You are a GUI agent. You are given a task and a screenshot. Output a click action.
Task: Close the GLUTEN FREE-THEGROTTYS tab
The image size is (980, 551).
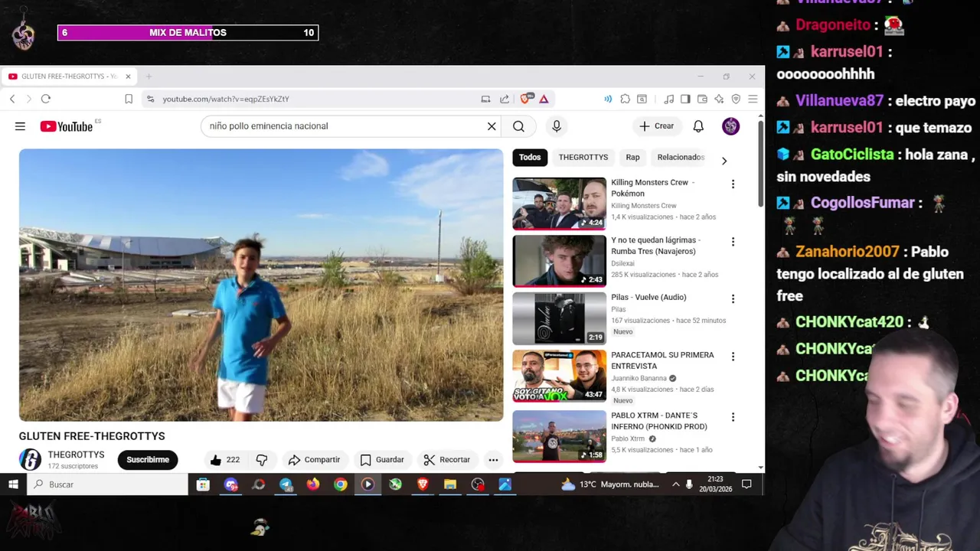pos(128,77)
